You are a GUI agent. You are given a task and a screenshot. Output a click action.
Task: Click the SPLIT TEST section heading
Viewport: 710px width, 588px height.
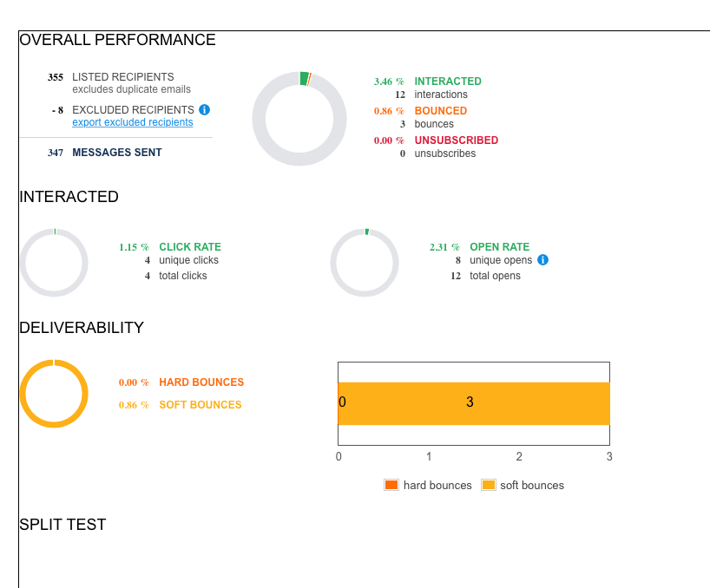[62, 525]
